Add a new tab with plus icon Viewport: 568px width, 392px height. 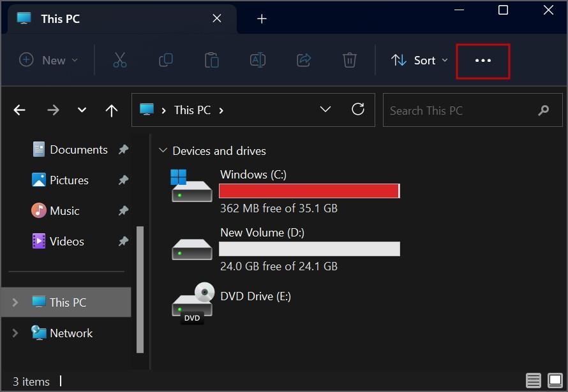[262, 18]
